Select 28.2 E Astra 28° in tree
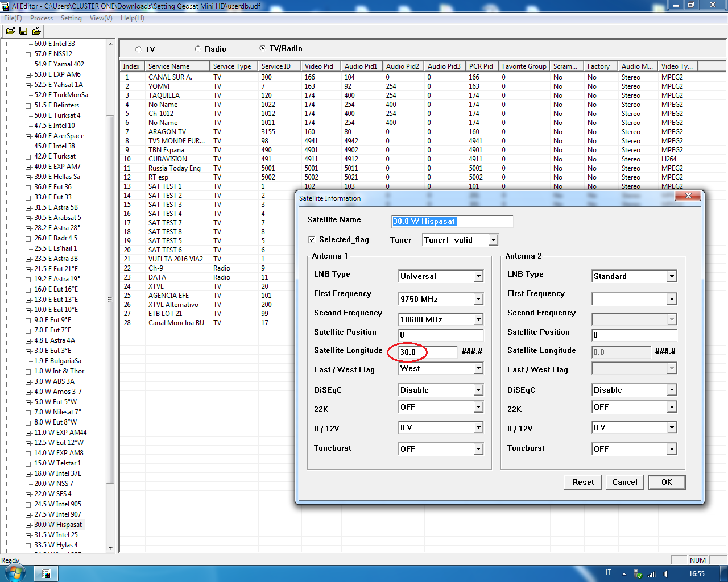Image resolution: width=728 pixels, height=582 pixels. (57, 228)
